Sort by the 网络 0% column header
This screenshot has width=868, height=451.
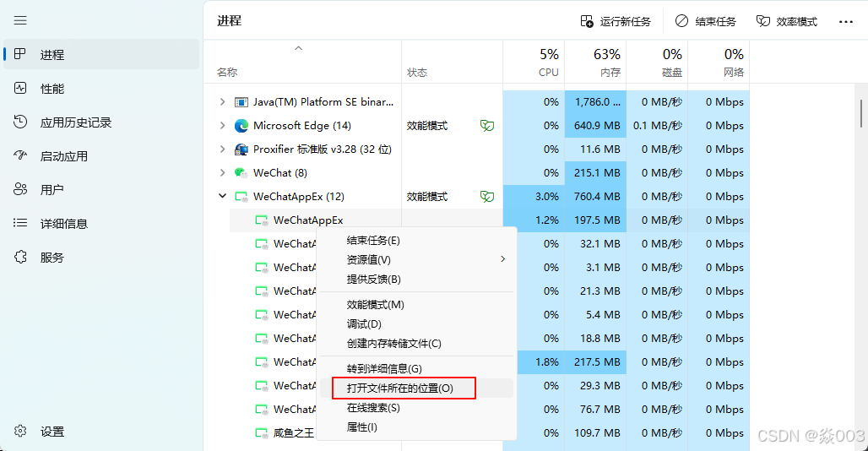719,62
